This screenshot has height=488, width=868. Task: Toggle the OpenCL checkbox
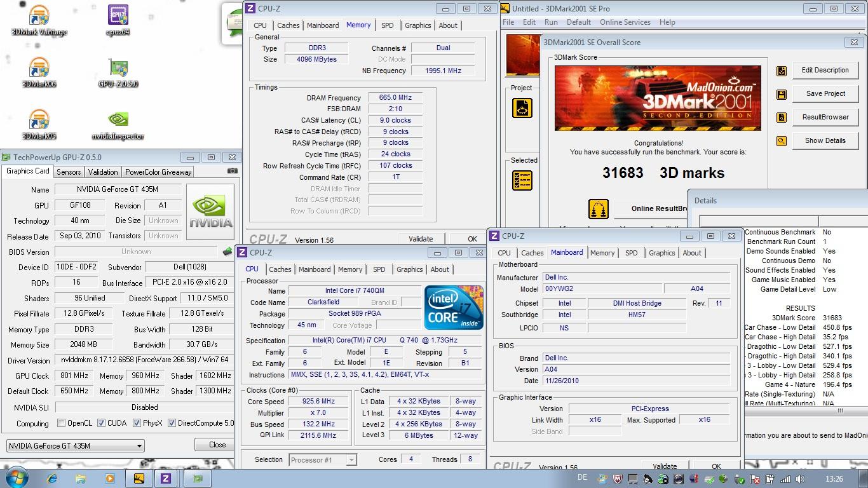click(61, 423)
